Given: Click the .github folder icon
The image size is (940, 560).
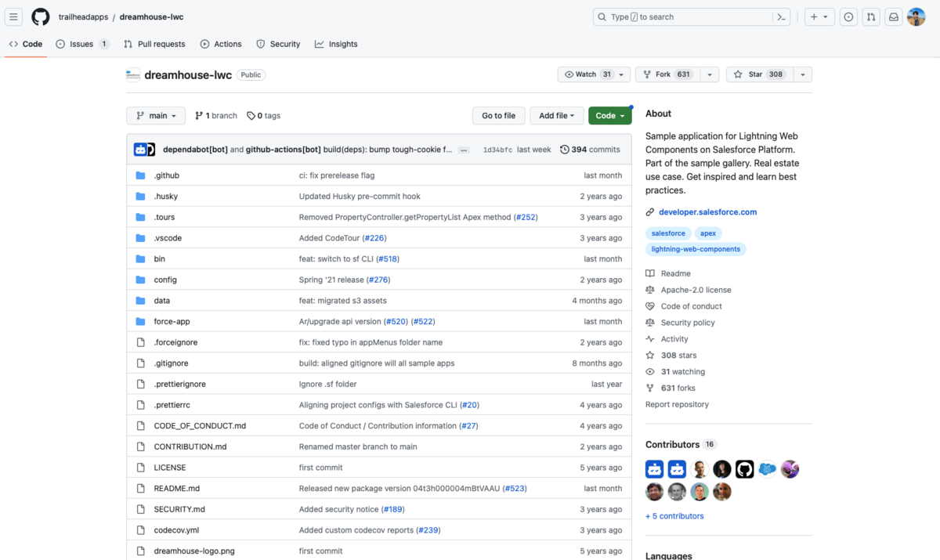Looking at the screenshot, I should tap(141, 175).
